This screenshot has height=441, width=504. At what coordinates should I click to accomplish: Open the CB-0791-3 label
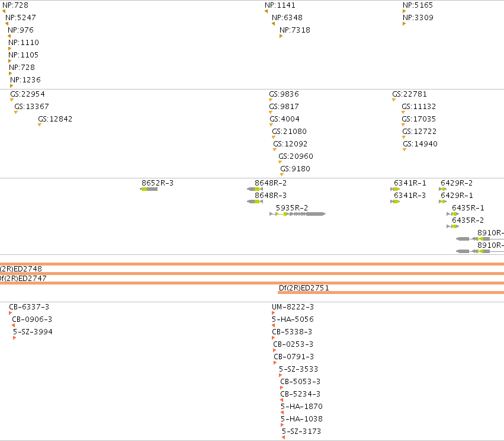(x=294, y=357)
